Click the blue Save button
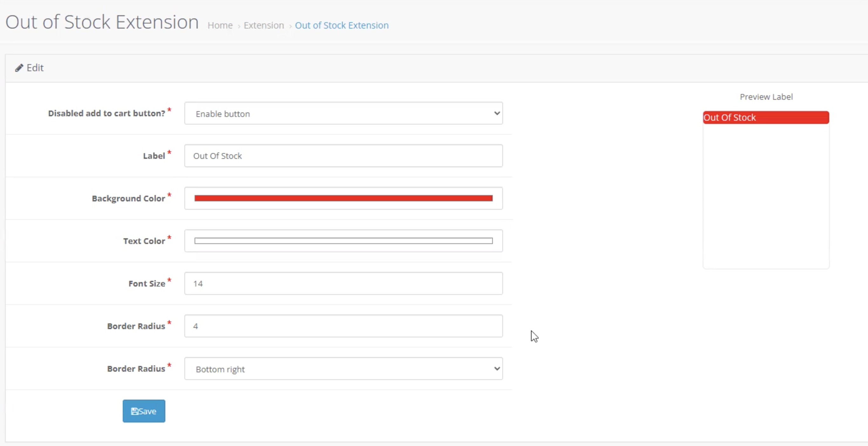 point(144,411)
